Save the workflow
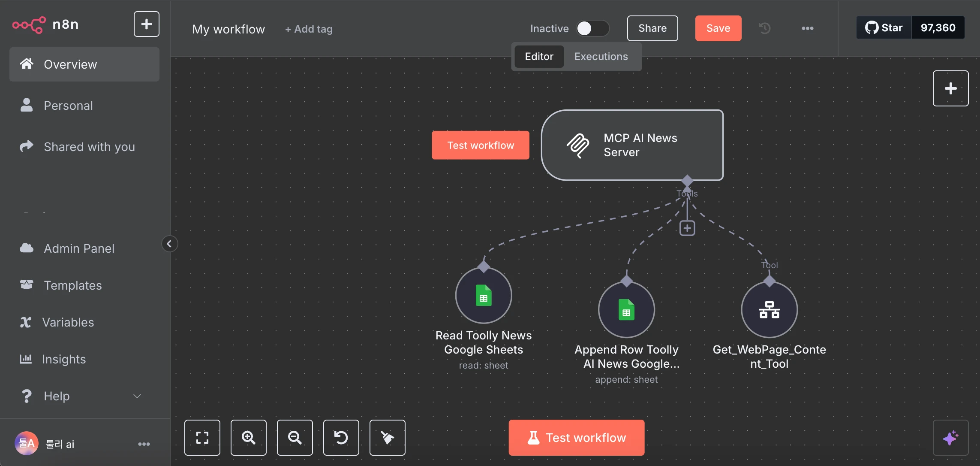This screenshot has width=980, height=466. (718, 28)
